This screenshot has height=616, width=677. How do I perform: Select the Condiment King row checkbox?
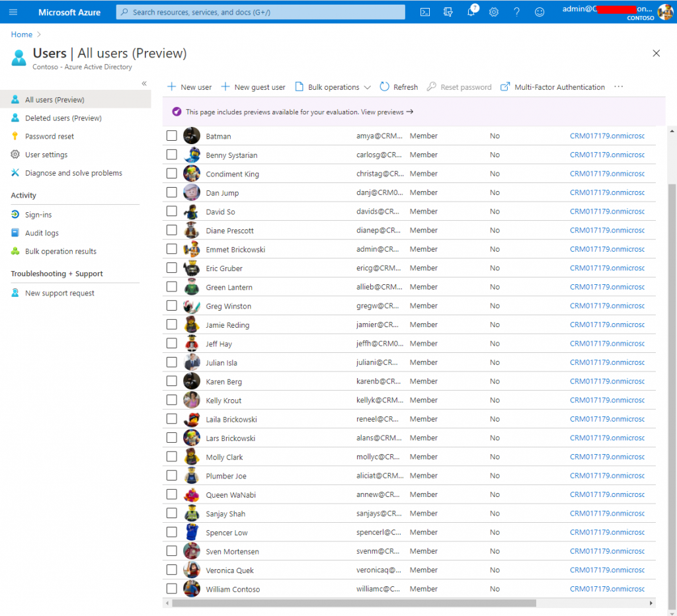172,174
